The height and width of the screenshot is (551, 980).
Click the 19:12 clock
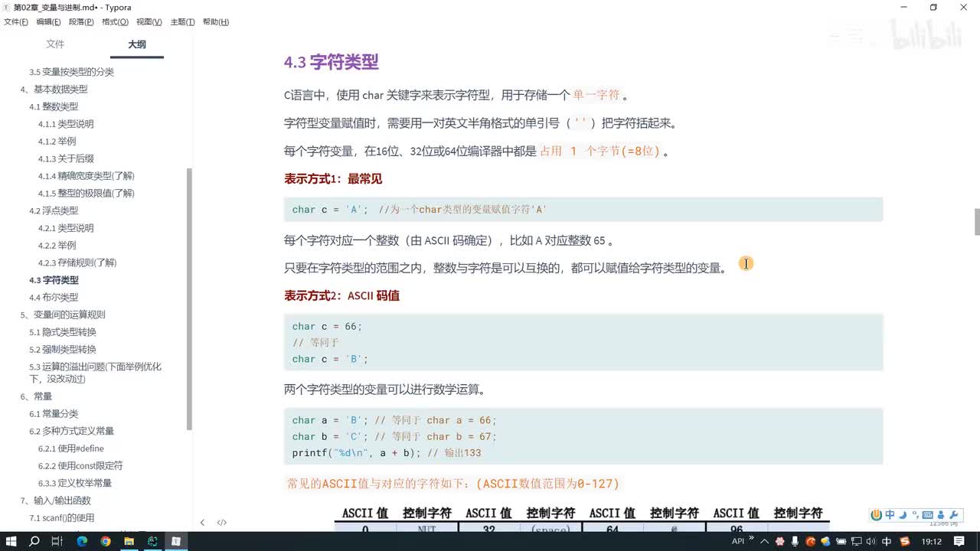pos(932,542)
